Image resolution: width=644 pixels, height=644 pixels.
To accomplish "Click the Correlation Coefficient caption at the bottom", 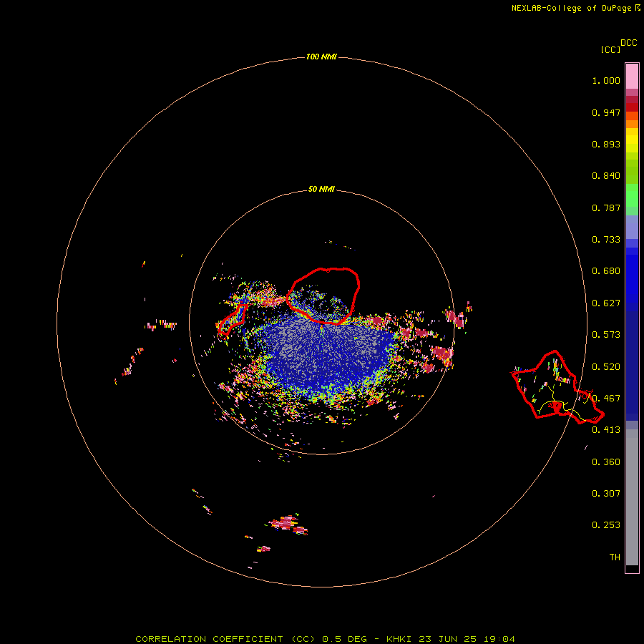I will [x=325, y=639].
